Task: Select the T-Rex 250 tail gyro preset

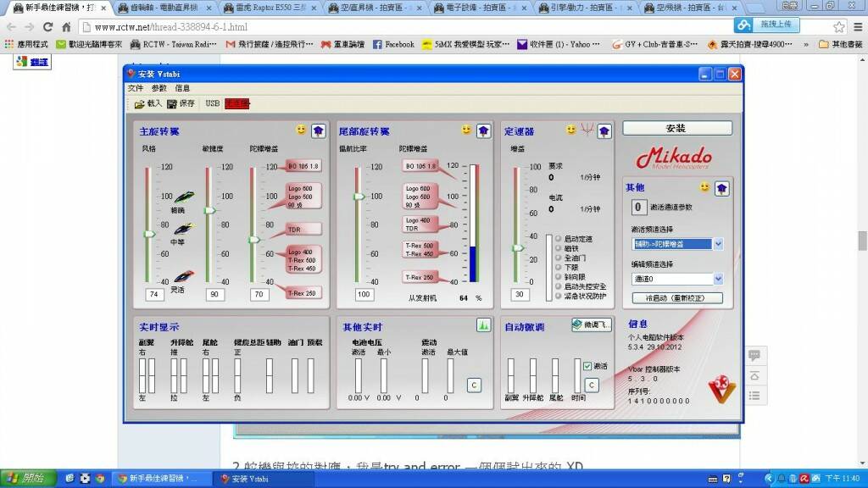Action: point(420,278)
